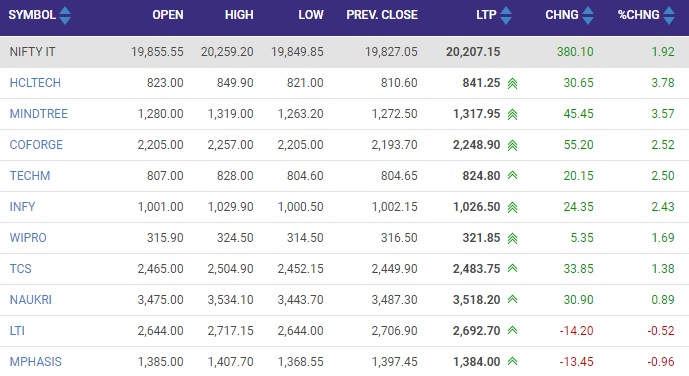Select the NIFTY IT index row
This screenshot has width=689, height=376.
[x=344, y=52]
